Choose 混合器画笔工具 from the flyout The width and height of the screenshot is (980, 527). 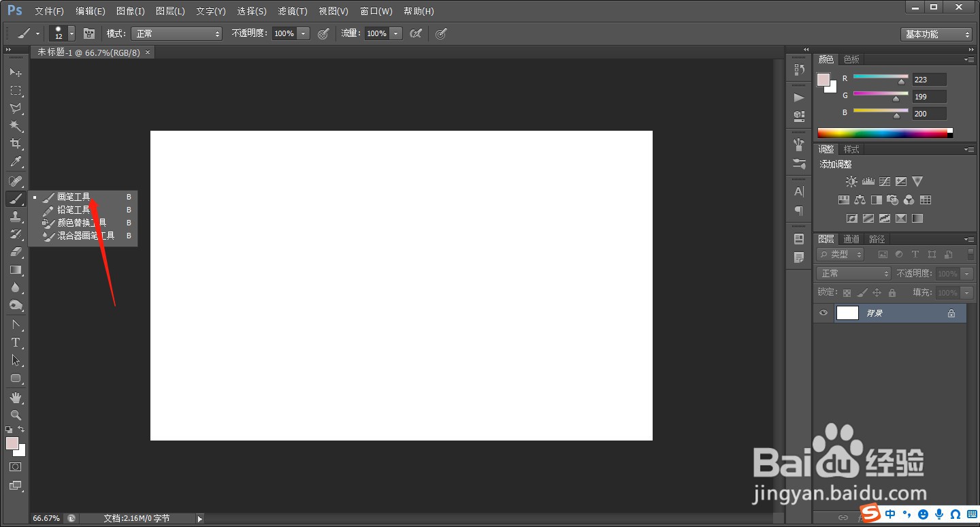[83, 236]
